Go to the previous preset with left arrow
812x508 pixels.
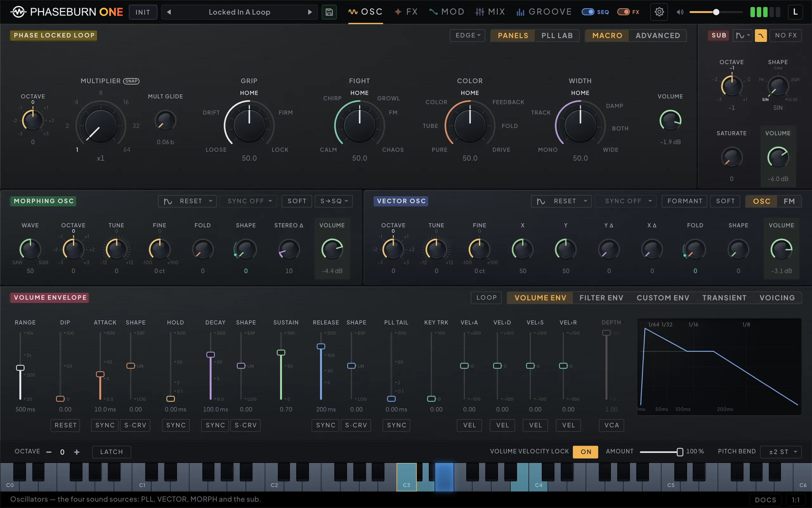pyautogui.click(x=169, y=12)
